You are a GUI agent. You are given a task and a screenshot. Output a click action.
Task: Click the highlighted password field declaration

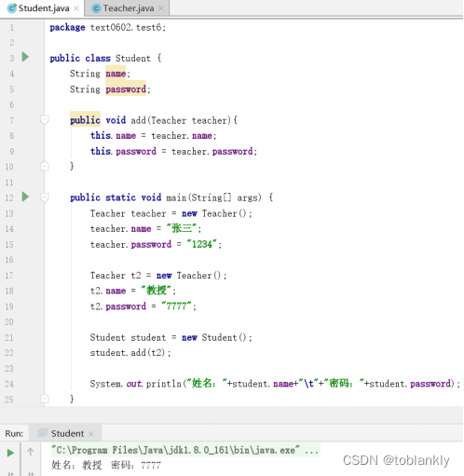tap(126, 89)
